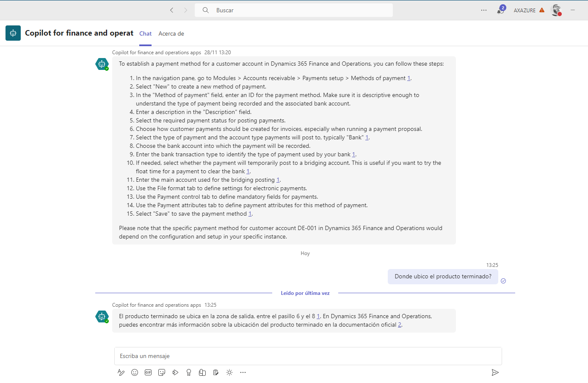Click the AXAZURE organization warning label
The image size is (588, 383).
tap(529, 10)
